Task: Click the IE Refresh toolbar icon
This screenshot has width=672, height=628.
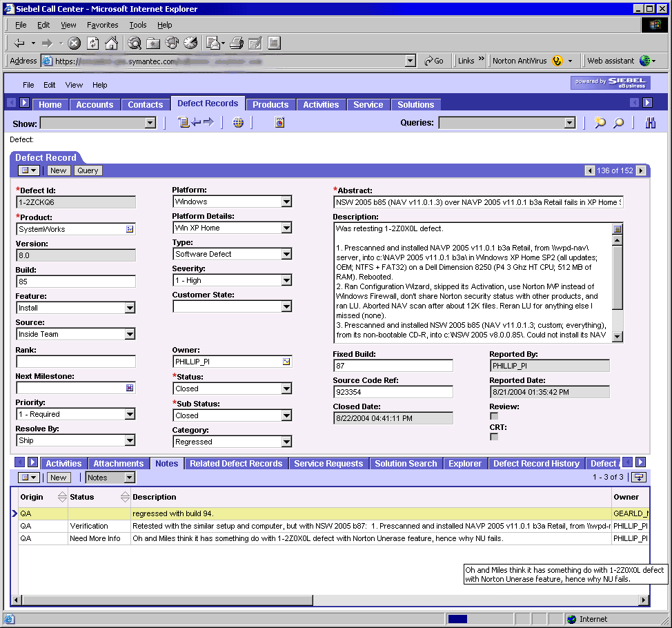Action: coord(92,43)
